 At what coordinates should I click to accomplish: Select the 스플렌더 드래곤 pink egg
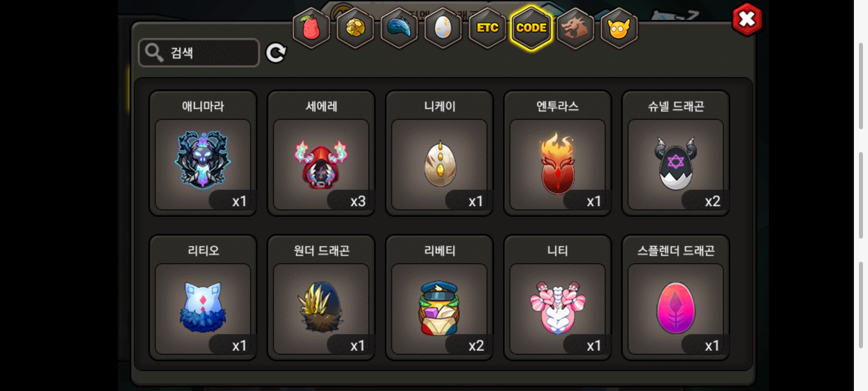tap(676, 298)
